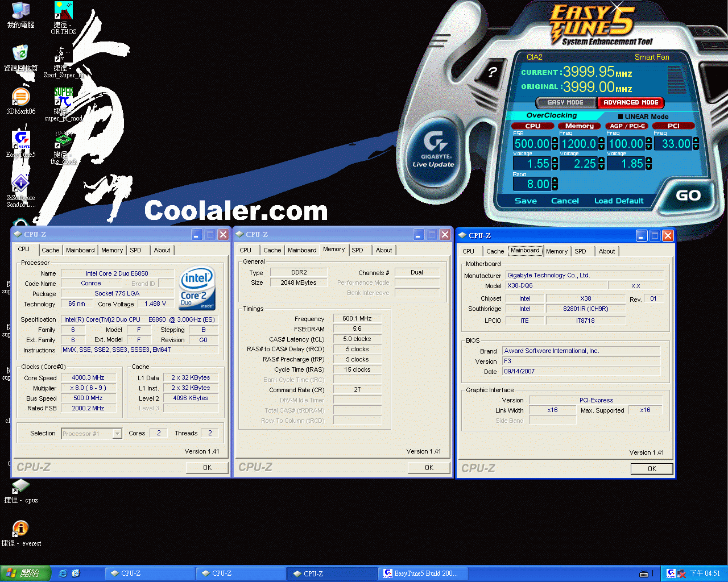
Task: Open the About tab in left CPU-Z window
Action: point(162,250)
